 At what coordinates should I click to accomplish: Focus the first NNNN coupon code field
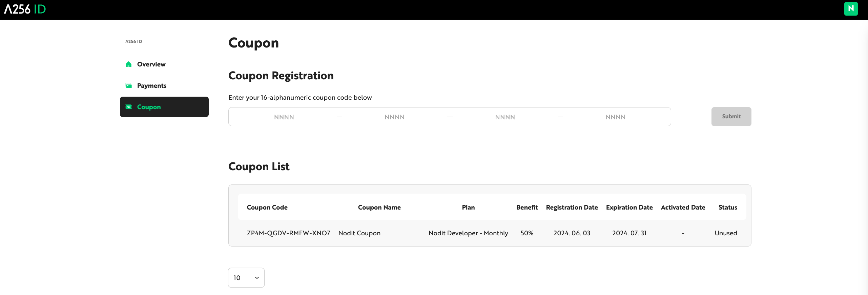point(284,117)
